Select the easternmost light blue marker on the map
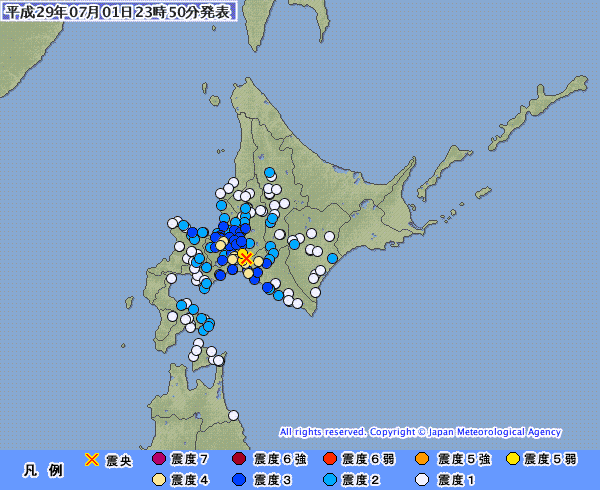Image resolution: width=600 pixels, height=490 pixels. click(333, 258)
